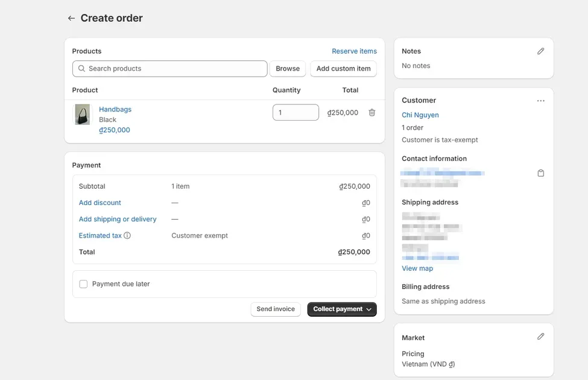Viewport: 588px width, 380px height.
Task: Click the Handbags product thumbnail
Action: click(82, 115)
